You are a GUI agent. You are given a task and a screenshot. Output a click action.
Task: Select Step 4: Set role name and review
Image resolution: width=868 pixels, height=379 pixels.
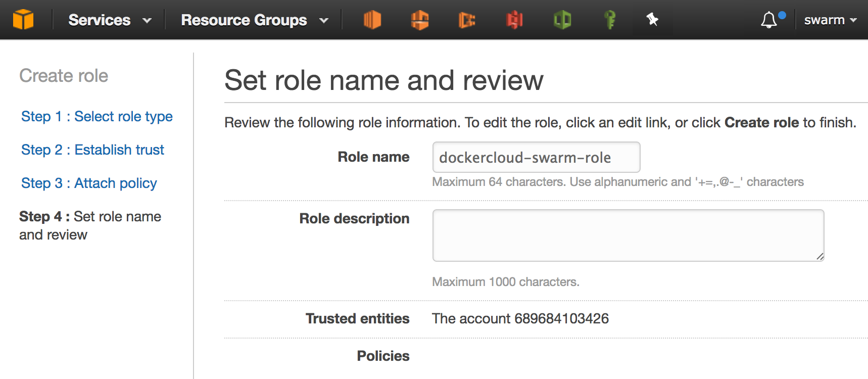point(90,225)
